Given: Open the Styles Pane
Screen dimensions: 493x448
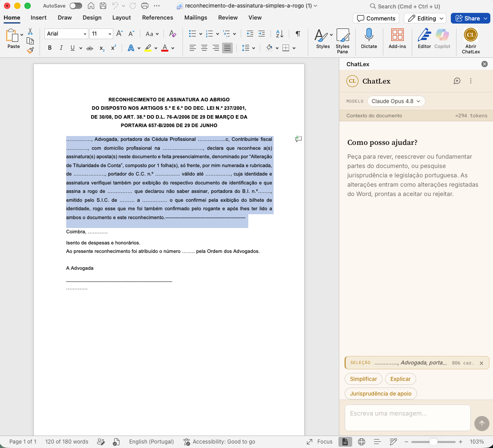Looking at the screenshot, I should tap(342, 41).
